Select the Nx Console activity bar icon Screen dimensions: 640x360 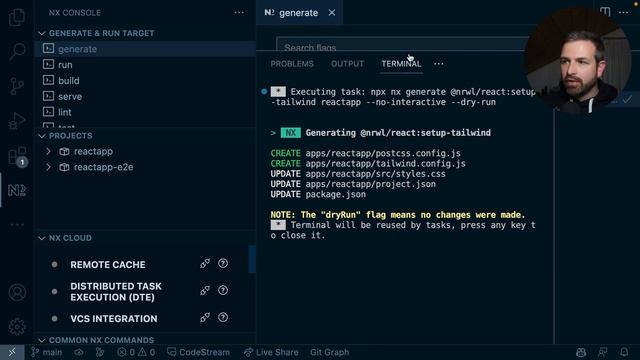click(x=17, y=190)
